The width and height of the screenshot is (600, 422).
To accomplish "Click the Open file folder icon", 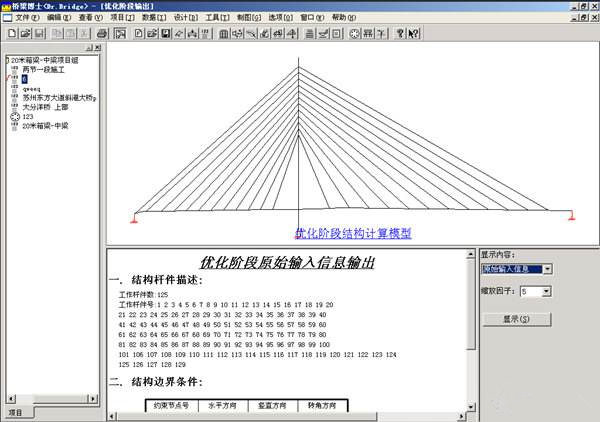I will click(25, 33).
